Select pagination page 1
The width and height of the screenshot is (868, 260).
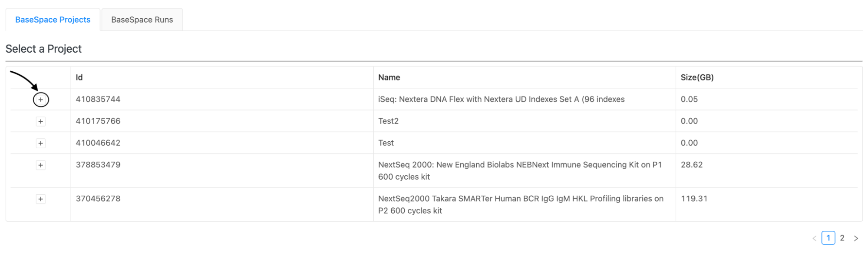[828, 238]
